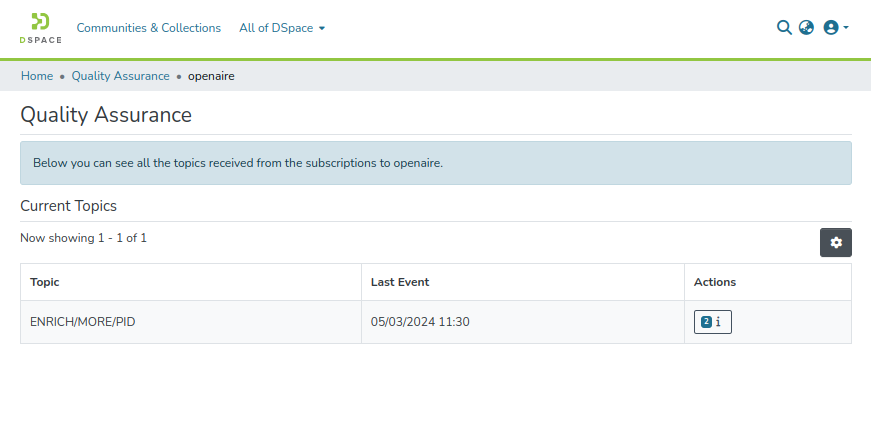Click the Topic column header

click(45, 282)
